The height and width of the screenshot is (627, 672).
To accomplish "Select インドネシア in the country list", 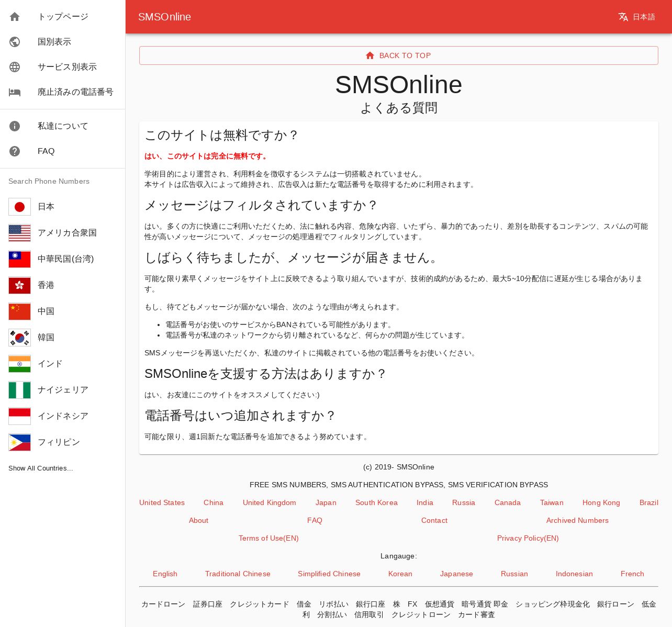I will tap(62, 416).
